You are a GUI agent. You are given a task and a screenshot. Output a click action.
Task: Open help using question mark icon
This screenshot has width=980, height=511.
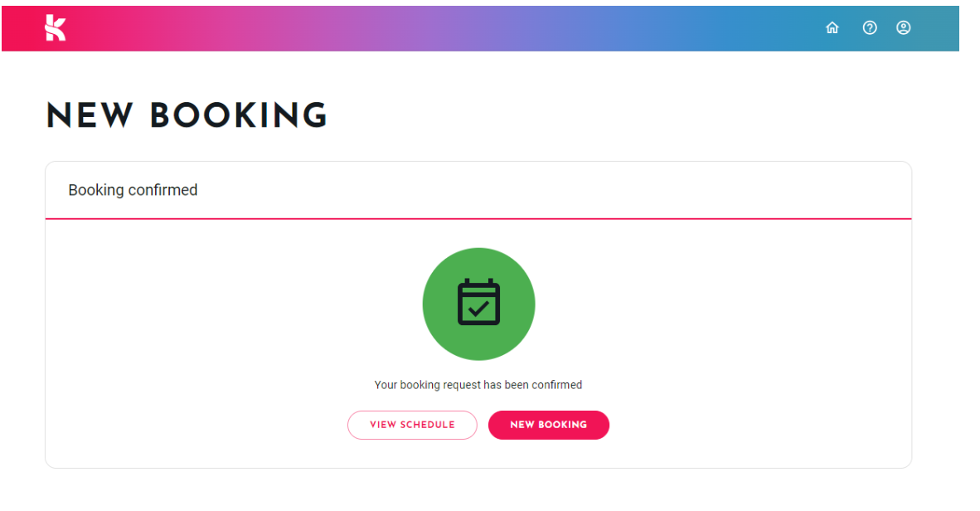870,27
